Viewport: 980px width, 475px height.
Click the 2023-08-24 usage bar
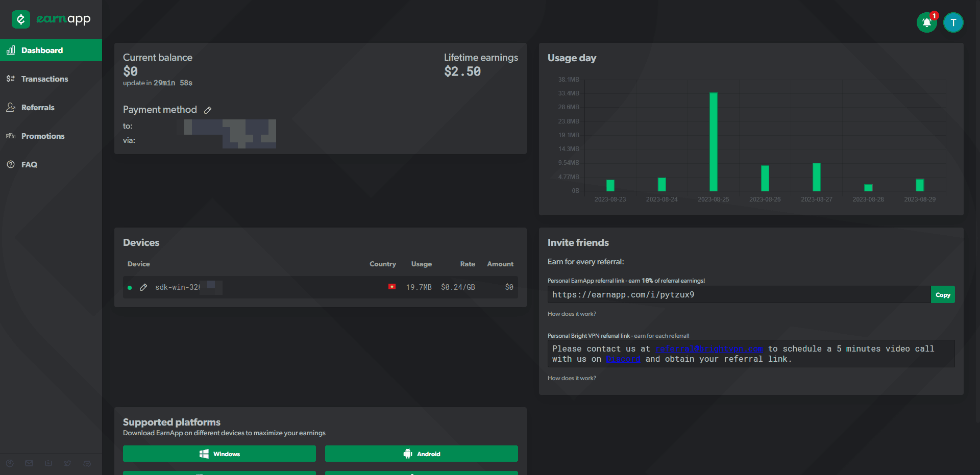662,185
